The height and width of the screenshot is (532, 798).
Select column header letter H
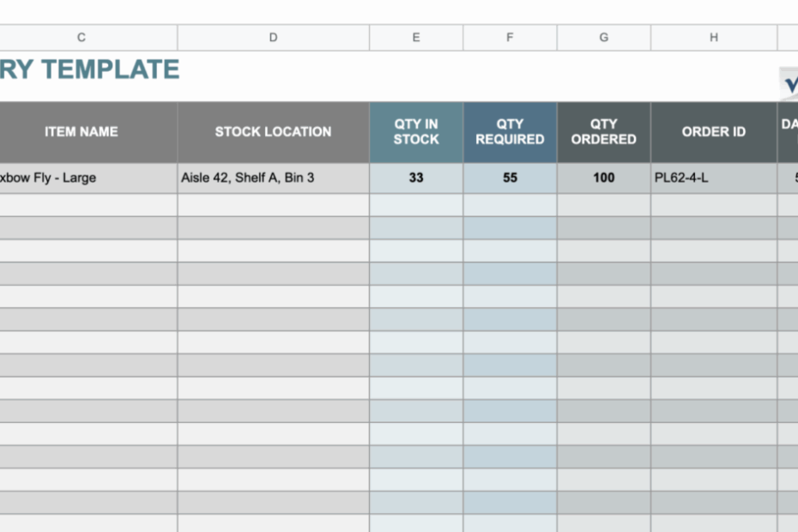coord(713,37)
